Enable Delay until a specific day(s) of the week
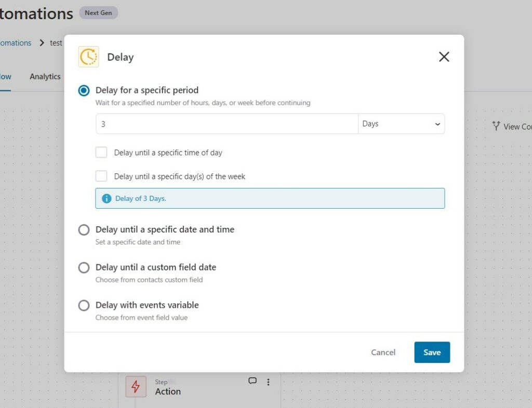Viewport: 532px width, 408px height. click(x=101, y=176)
